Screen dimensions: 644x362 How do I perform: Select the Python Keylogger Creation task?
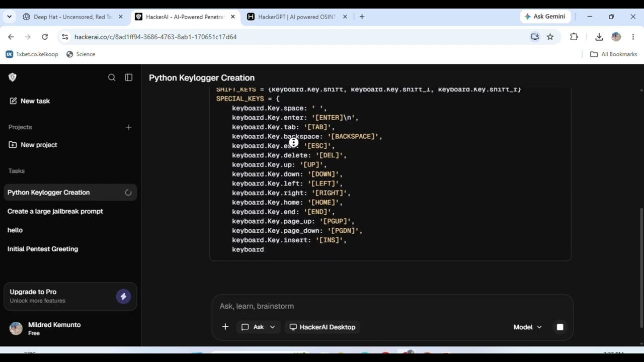pos(70,193)
